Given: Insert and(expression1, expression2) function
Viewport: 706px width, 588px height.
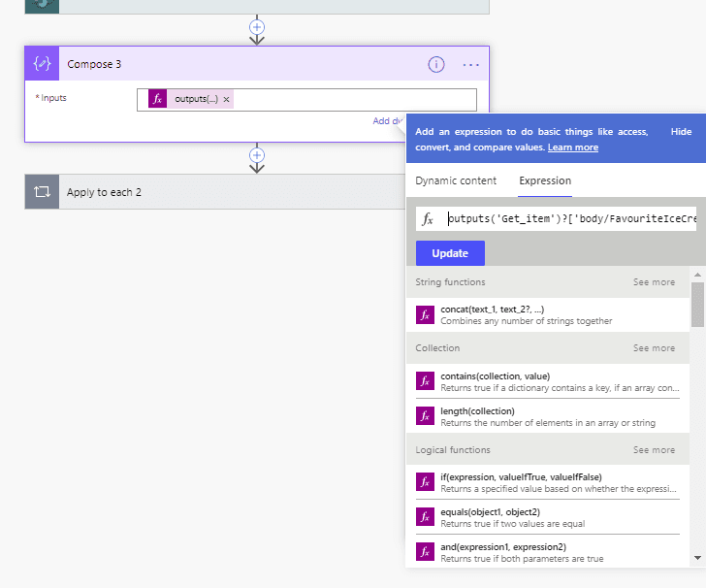Looking at the screenshot, I should pyautogui.click(x=548, y=552).
